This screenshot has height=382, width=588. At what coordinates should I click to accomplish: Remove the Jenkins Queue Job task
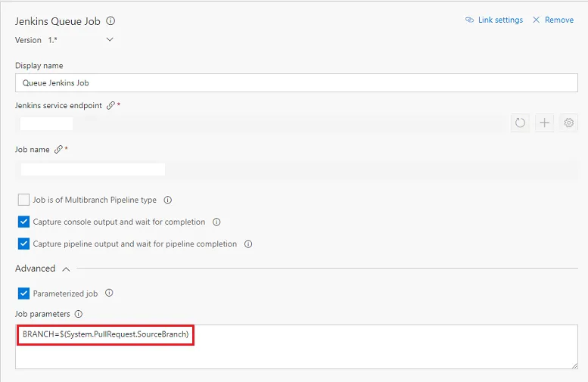tap(553, 20)
